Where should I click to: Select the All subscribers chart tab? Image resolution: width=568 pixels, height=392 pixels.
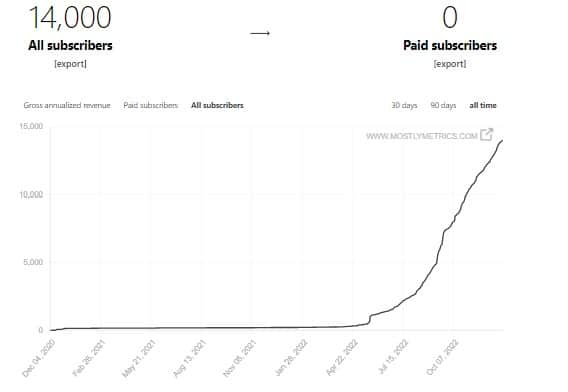217,105
